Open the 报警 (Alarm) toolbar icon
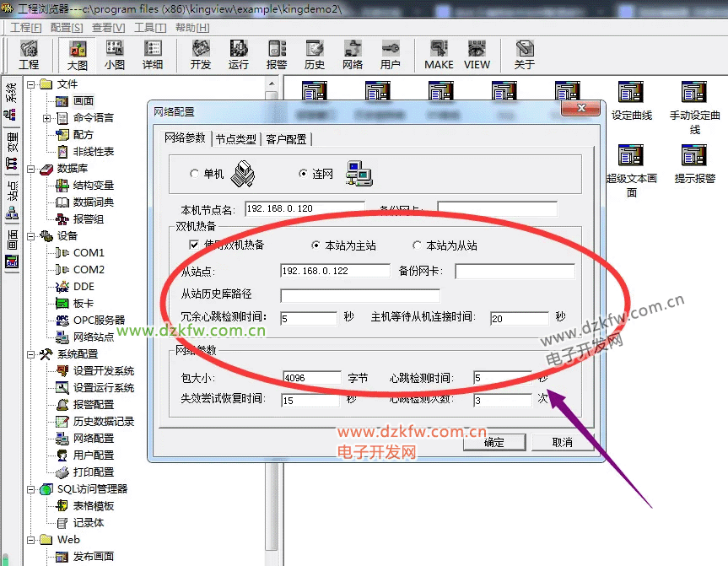Viewport: 728px width, 566px height. tap(277, 55)
